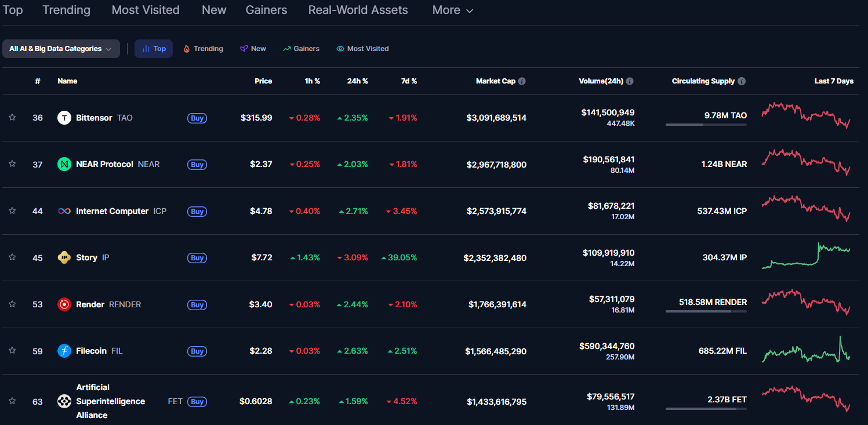The height and width of the screenshot is (425, 868).
Task: Open the Filecoin 7-day sparkline chart
Action: pyautogui.click(x=806, y=350)
